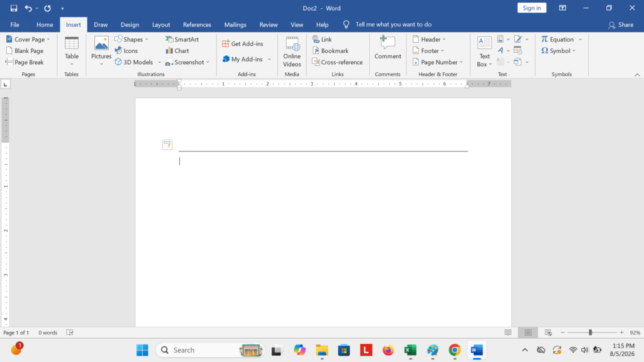This screenshot has width=644, height=362.
Task: Switch to the Draw tab
Action: point(101,25)
